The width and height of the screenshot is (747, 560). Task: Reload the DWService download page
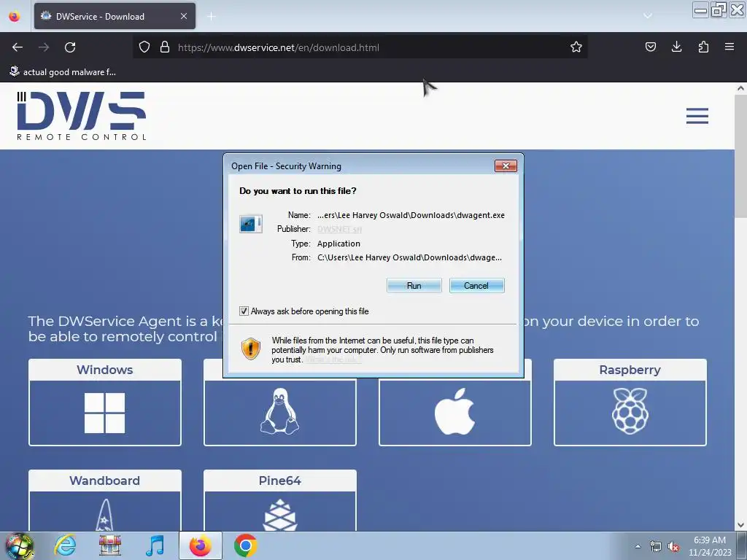coord(70,47)
